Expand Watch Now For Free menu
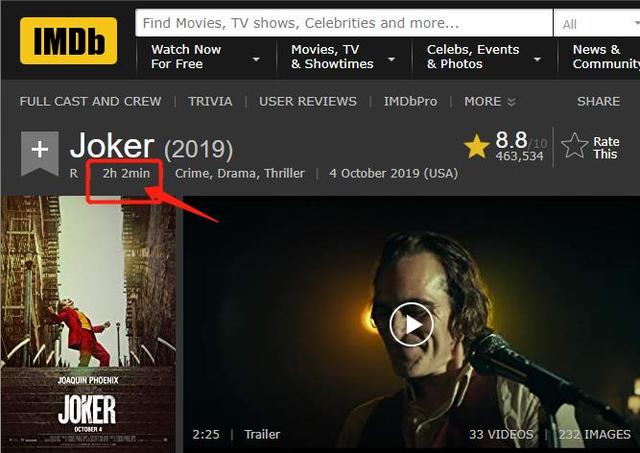The width and height of the screenshot is (640, 453). [x=205, y=57]
